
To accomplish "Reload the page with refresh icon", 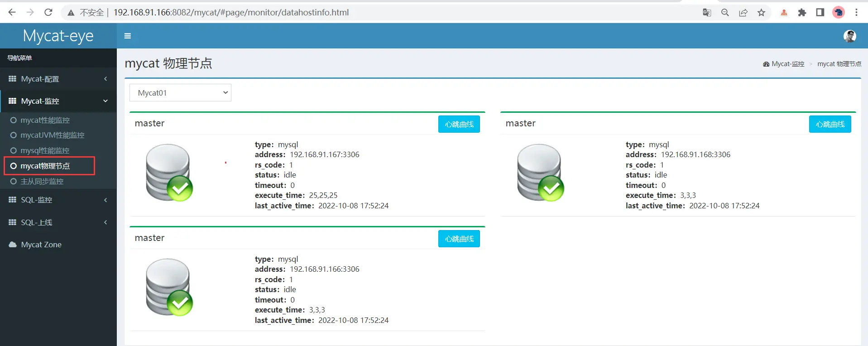I will tap(48, 12).
